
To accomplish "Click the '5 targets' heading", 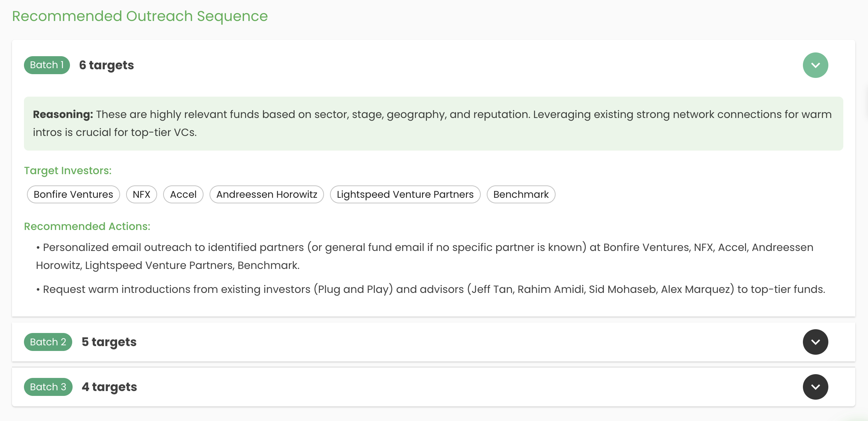I will (109, 342).
